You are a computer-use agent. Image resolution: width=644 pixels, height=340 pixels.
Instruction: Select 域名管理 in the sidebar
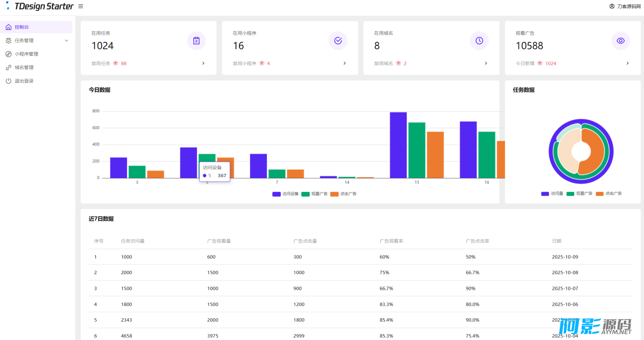tap(24, 67)
